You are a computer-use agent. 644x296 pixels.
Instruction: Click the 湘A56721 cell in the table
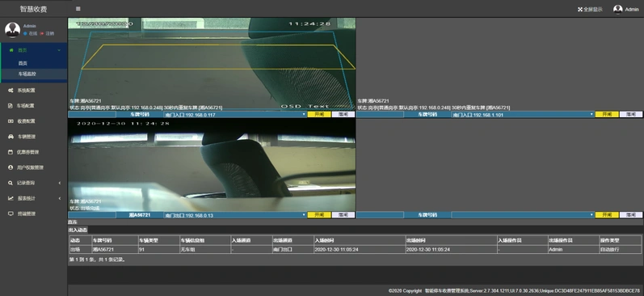(115, 250)
